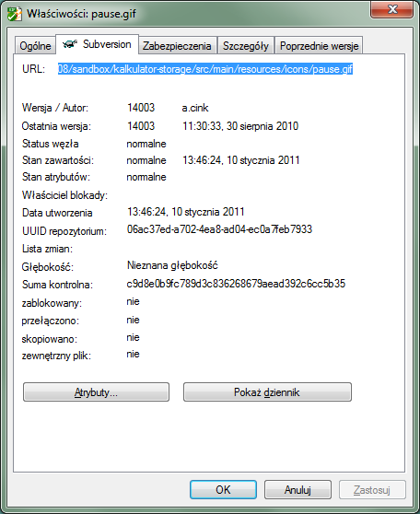
Task: Click the TortoiseSVN icon in the title bar
Action: tap(15, 14)
